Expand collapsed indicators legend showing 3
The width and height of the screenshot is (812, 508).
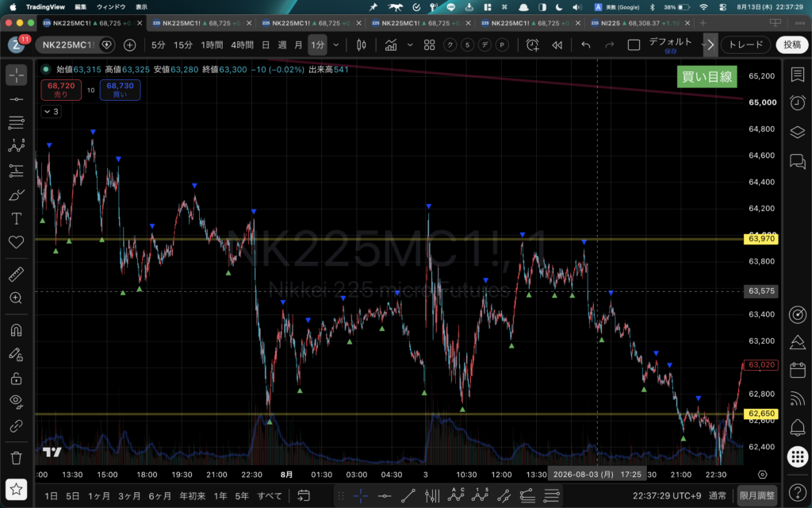52,111
